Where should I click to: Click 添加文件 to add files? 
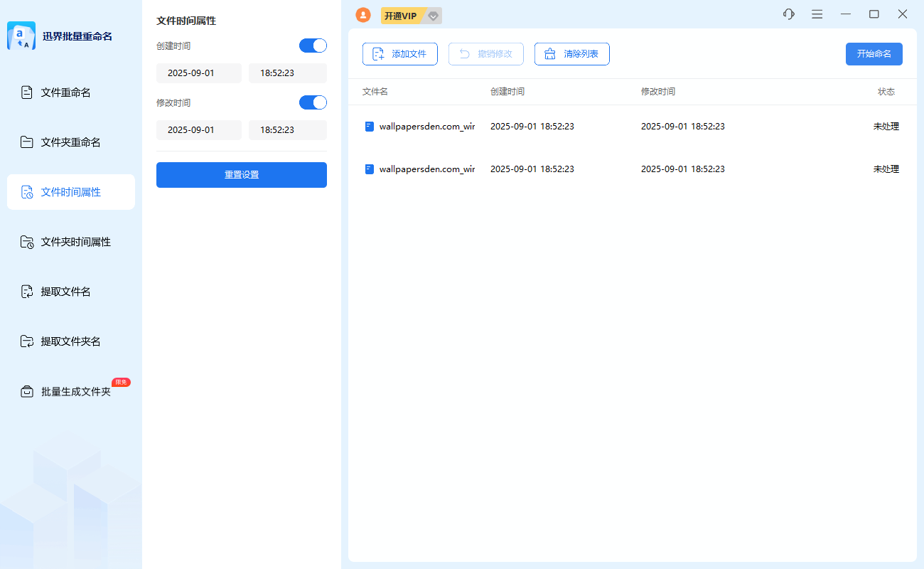click(x=399, y=53)
